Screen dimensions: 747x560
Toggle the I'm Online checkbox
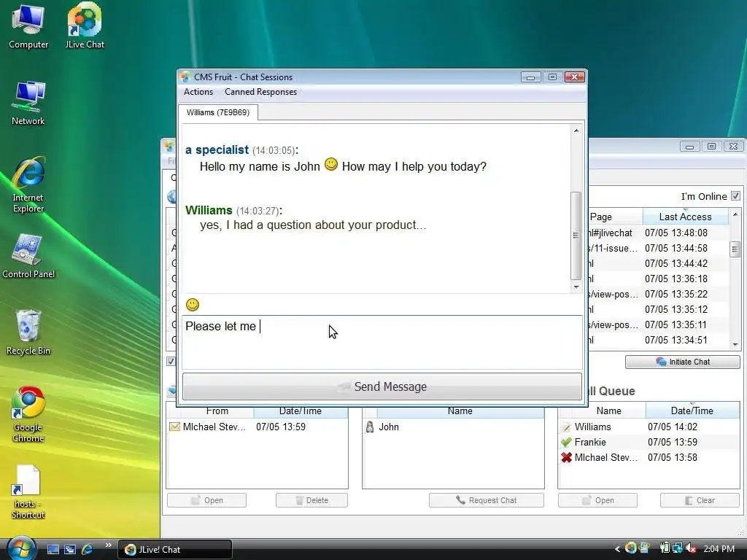click(x=735, y=196)
